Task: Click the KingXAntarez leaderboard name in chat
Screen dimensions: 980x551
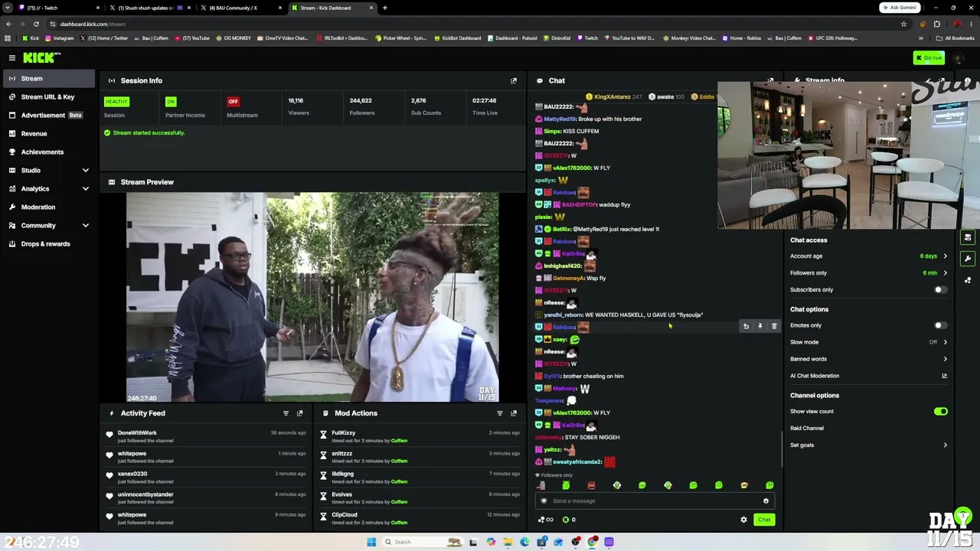Action: pyautogui.click(x=612, y=97)
